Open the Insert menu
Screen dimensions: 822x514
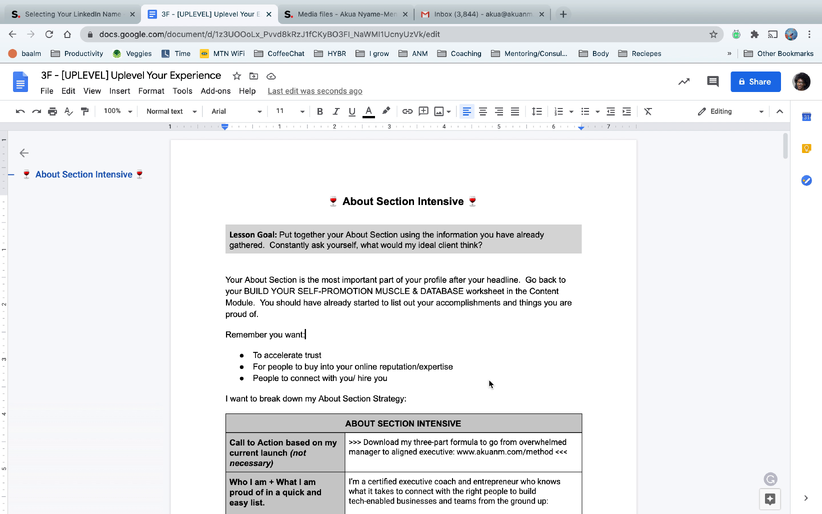tap(120, 91)
